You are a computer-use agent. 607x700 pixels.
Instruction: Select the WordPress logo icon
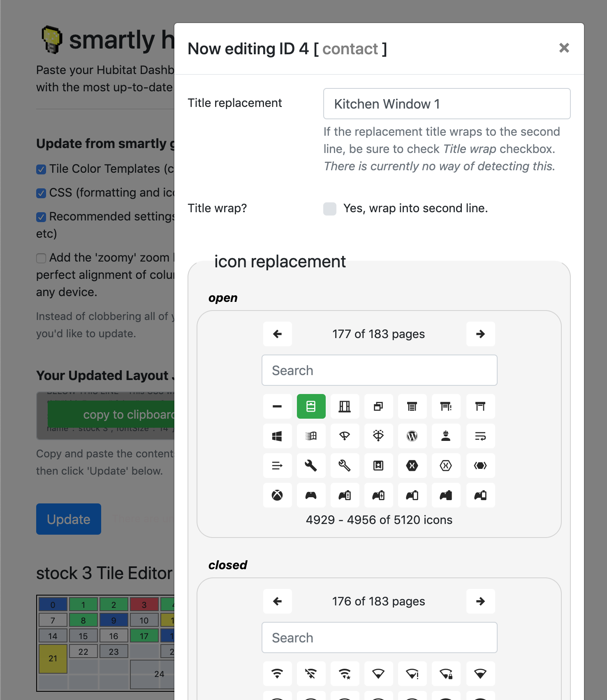point(412,436)
